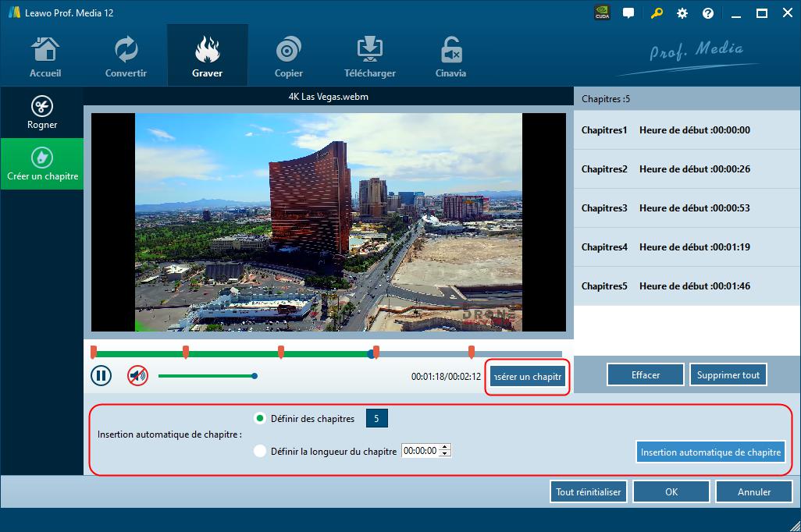Toggle the muted speaker icon
Image resolution: width=801 pixels, height=532 pixels.
(x=137, y=376)
